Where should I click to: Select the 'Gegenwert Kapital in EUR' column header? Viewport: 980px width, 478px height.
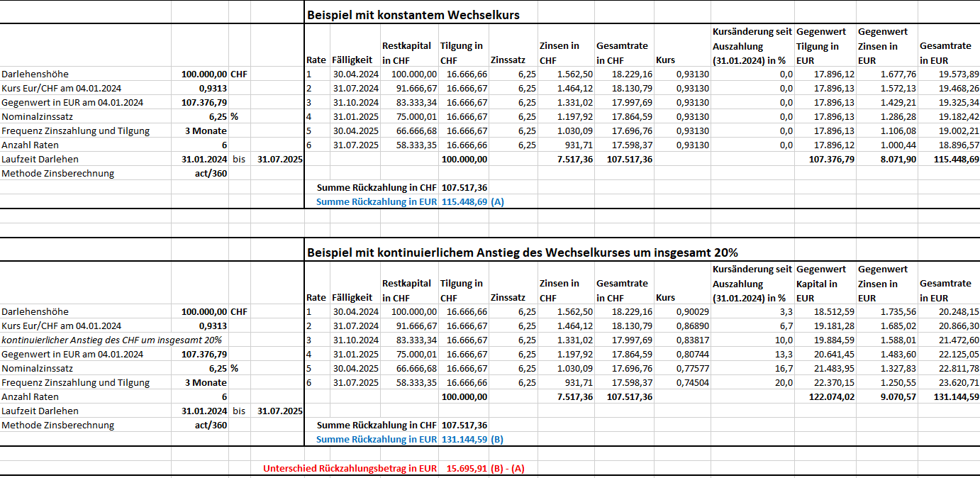(x=821, y=284)
